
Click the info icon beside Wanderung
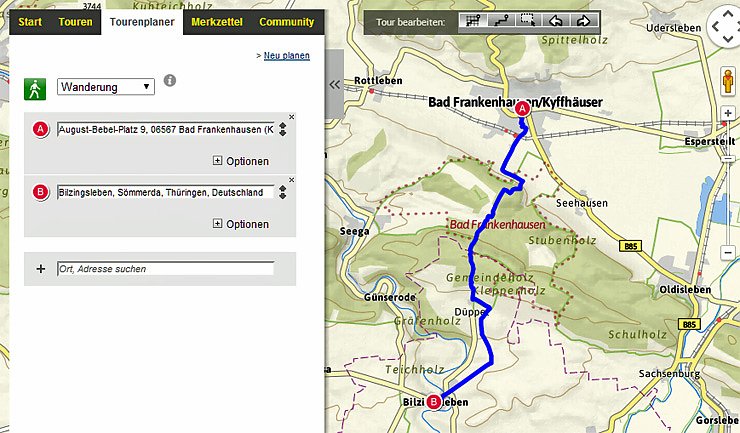click(170, 80)
